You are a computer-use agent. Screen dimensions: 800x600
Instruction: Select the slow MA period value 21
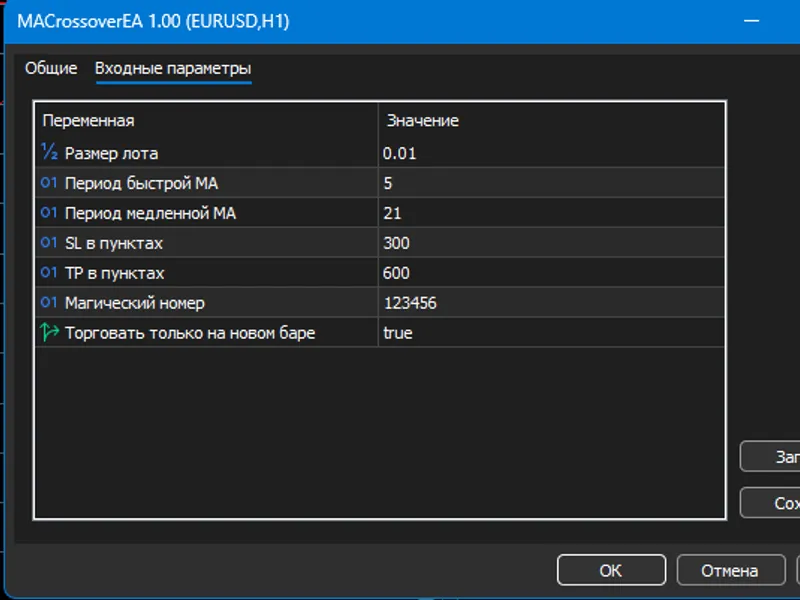(392, 213)
